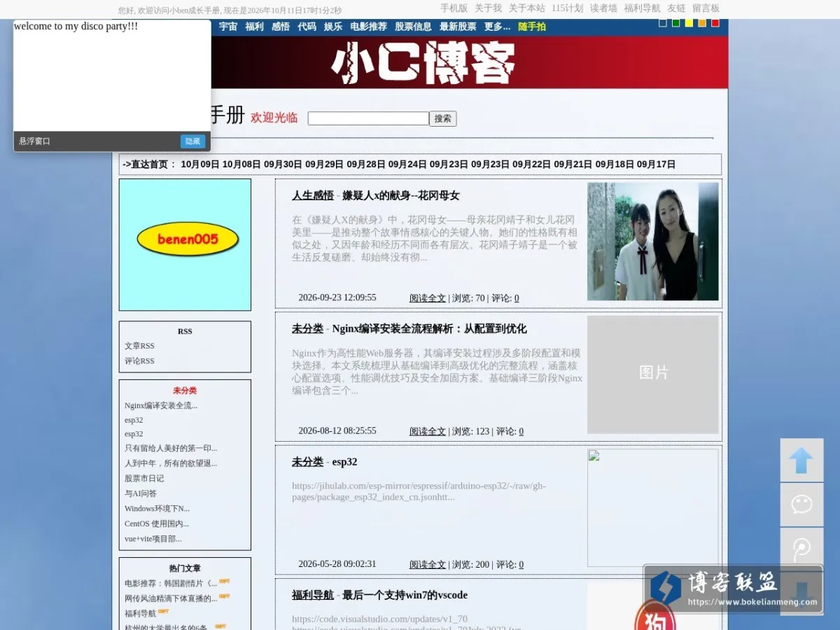Screen dimensions: 840x630
Task: Open 友链 link in top bar
Action: tap(676, 8)
